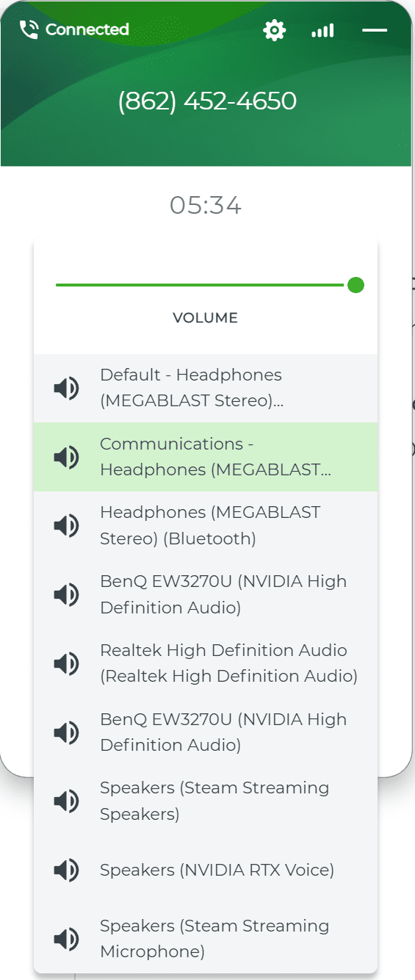Click speaker icon beside Default - Headphones

coord(66,388)
